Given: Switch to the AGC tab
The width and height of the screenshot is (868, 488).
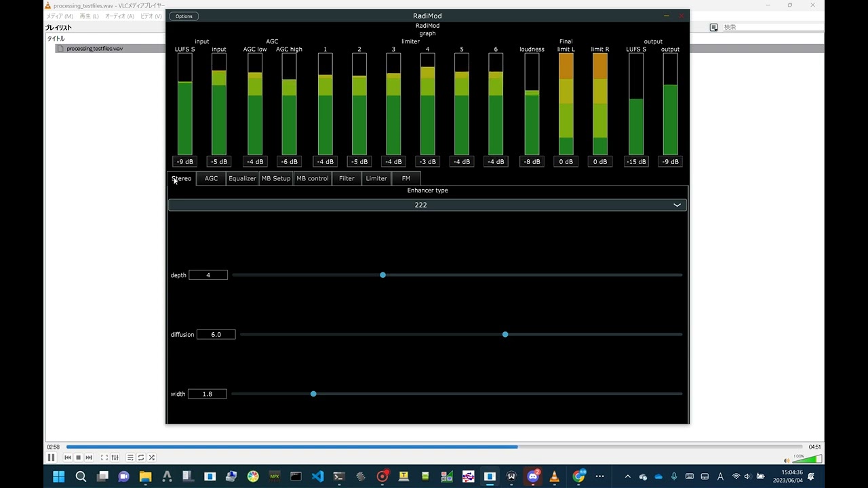Looking at the screenshot, I should 212,178.
